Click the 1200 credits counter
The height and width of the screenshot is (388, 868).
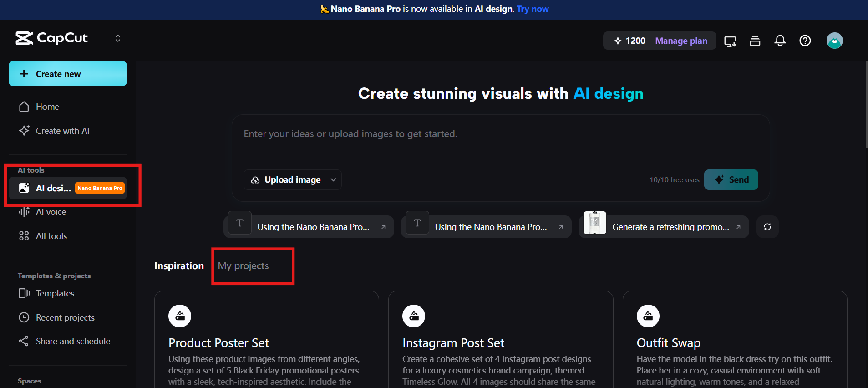(x=630, y=41)
